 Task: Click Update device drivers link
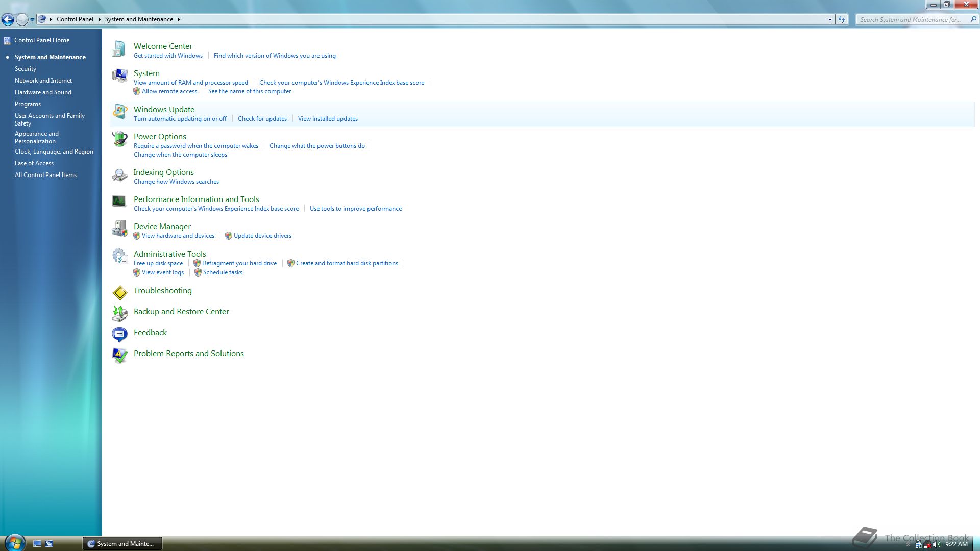pos(262,236)
